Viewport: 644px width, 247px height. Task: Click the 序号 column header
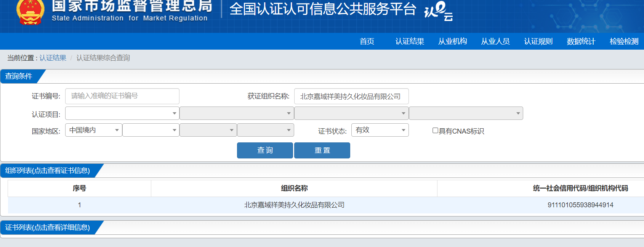pos(79,188)
